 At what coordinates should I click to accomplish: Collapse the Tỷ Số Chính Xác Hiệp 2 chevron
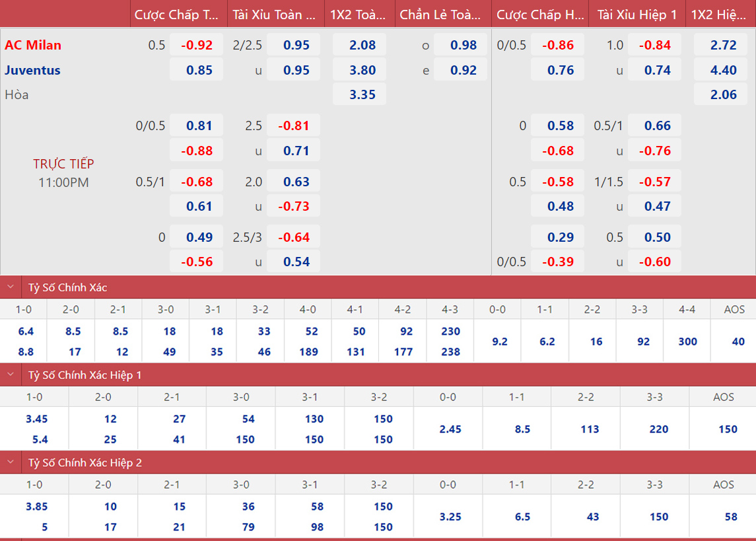click(11, 463)
